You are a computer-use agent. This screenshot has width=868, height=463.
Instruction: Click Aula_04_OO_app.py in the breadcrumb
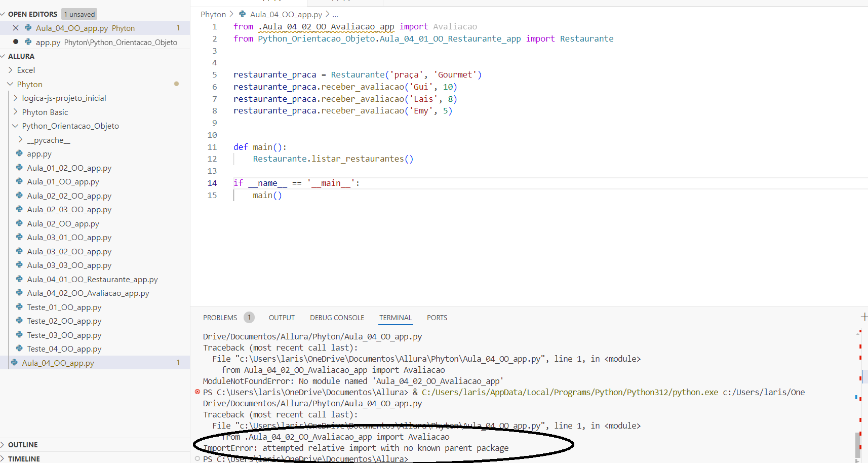[286, 14]
